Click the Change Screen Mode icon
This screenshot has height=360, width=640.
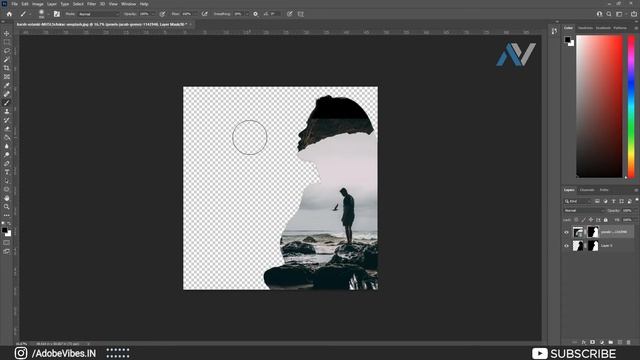click(x=7, y=252)
